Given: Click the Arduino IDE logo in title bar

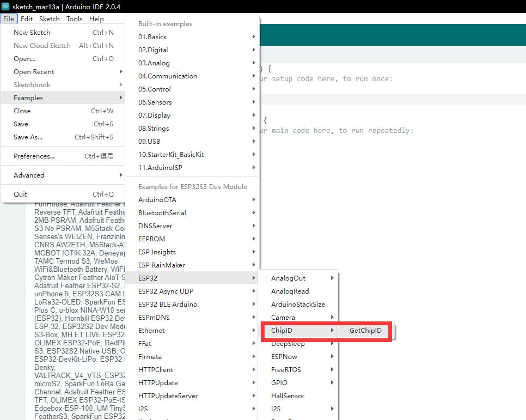Looking at the screenshot, I should tap(5, 6).
